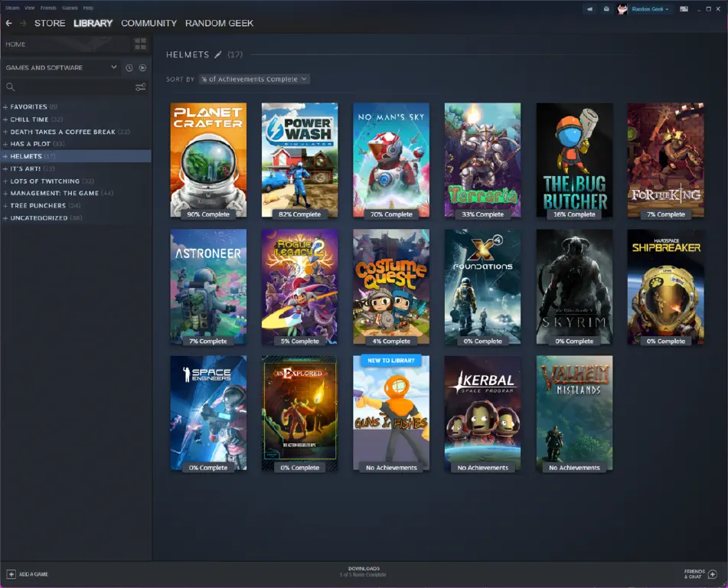Select the advanced filter options icon
The height and width of the screenshot is (588, 728).
[141, 87]
